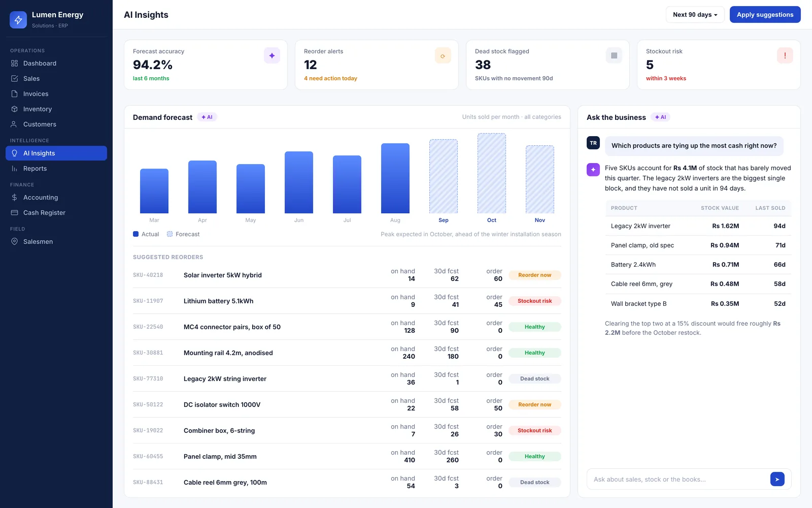Select the August actual bar

[x=395, y=178]
